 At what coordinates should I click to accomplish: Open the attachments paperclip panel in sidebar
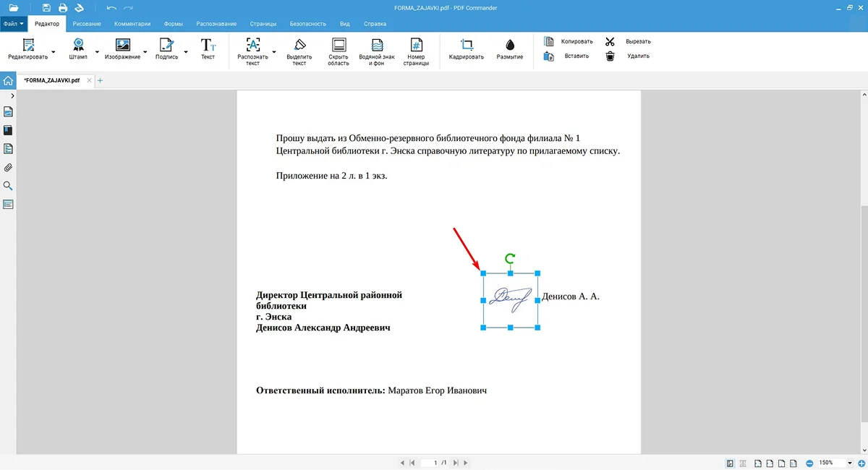[x=9, y=168]
